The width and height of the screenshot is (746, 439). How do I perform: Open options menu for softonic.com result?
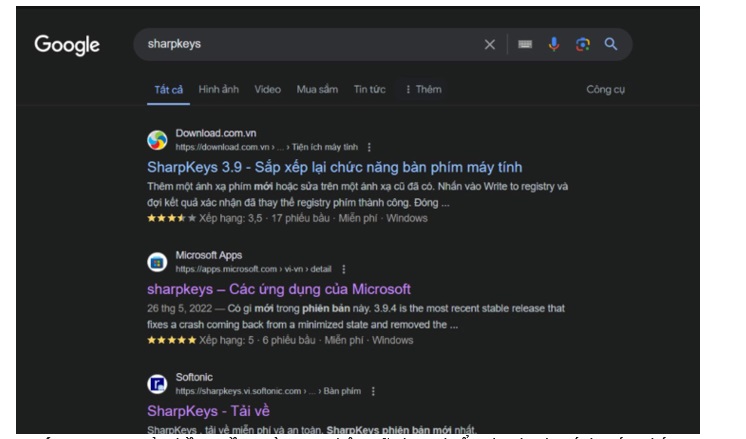[x=373, y=391]
